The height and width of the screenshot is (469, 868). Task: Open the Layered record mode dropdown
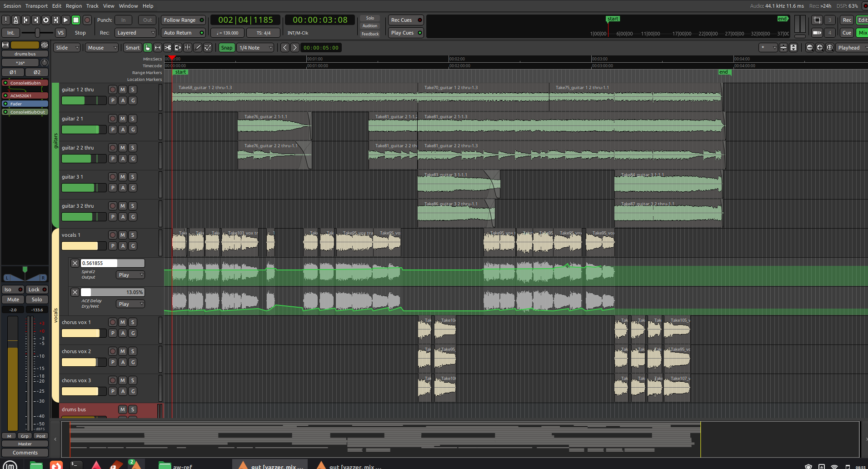135,33
